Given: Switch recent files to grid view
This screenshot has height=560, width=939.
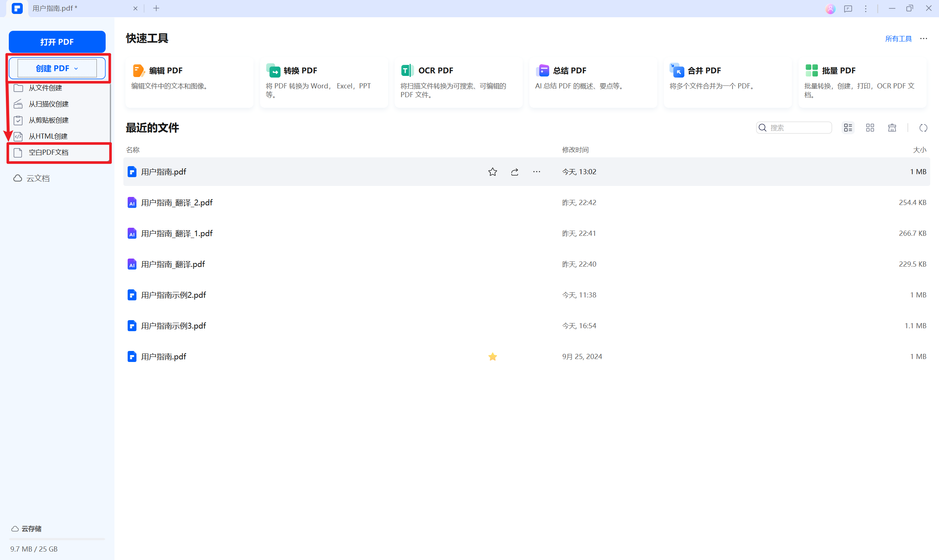Looking at the screenshot, I should 870,128.
